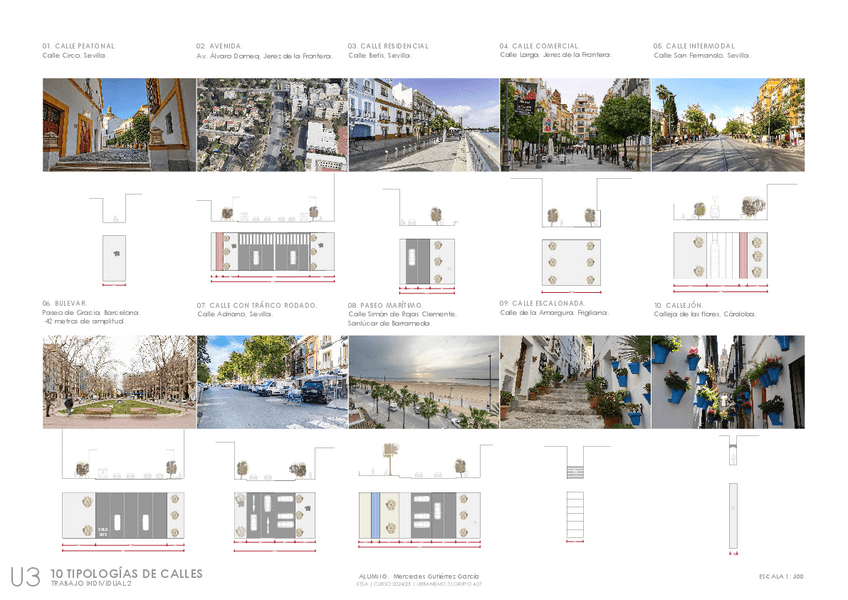
Task: Click the Calle Residencial plan drawing
Action: pyautogui.click(x=427, y=261)
